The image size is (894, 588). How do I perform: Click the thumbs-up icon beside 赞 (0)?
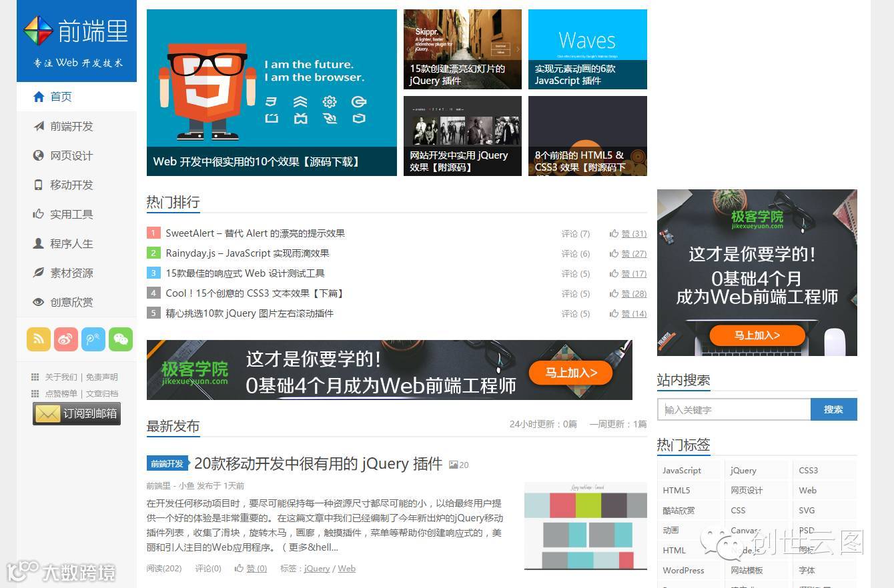[239, 569]
